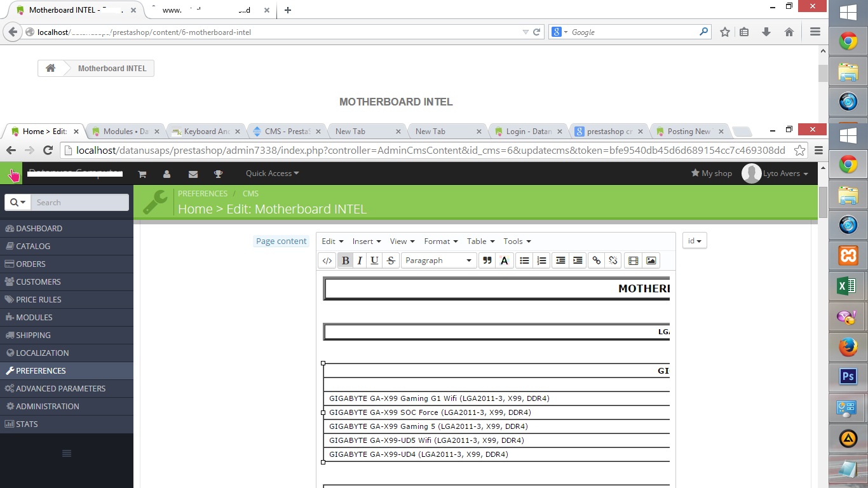Viewport: 868px width, 488px height.
Task: Decrease indent in the editor toolbar
Action: (560, 261)
